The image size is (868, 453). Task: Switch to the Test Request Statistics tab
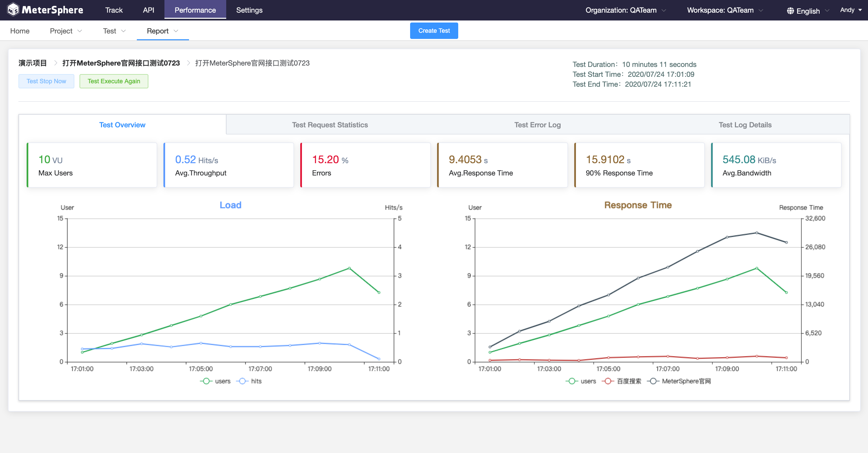point(330,125)
